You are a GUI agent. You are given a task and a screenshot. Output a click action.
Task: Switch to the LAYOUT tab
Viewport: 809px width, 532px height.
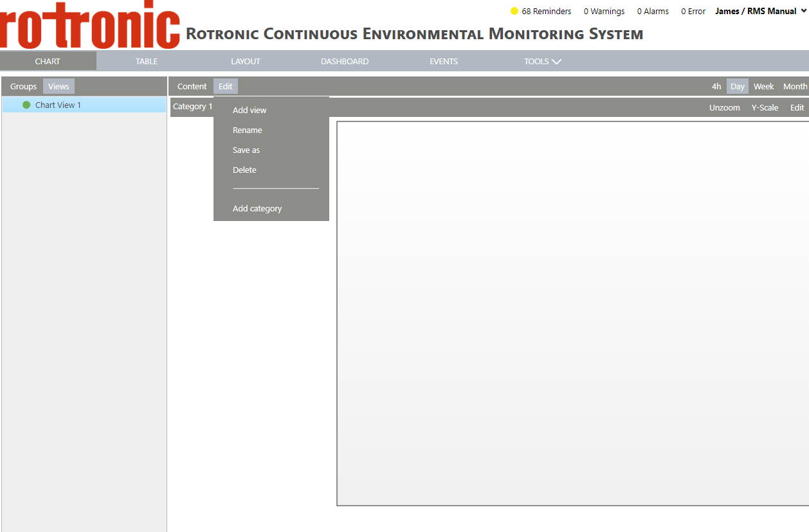tap(246, 62)
